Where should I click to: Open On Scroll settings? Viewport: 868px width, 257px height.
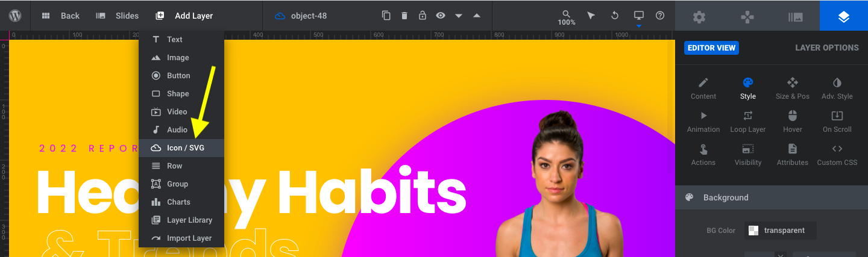pyautogui.click(x=837, y=122)
